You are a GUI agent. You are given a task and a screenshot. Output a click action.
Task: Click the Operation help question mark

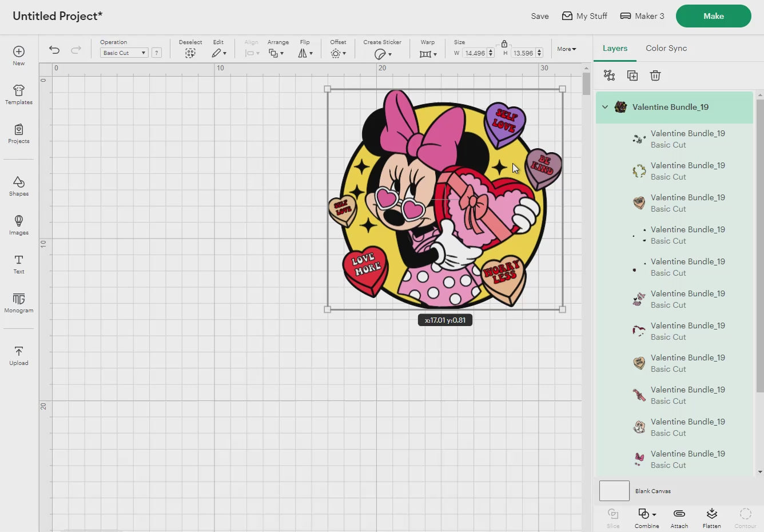point(156,53)
